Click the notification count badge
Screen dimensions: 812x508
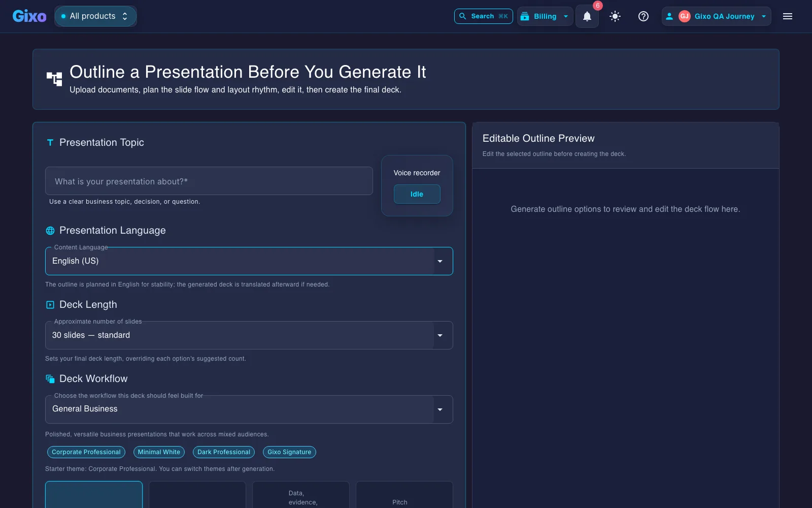coord(598,6)
